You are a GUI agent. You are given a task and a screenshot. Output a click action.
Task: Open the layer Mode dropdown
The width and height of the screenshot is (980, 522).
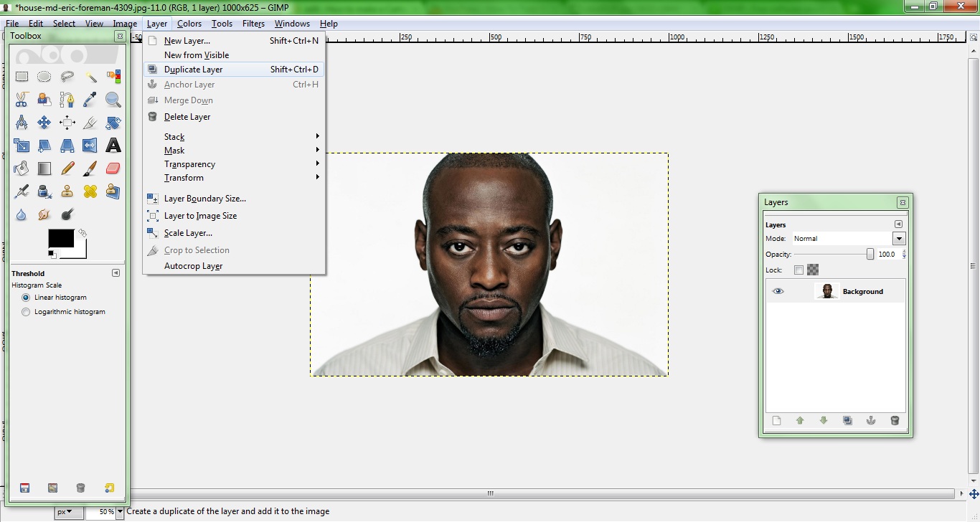[848, 239]
